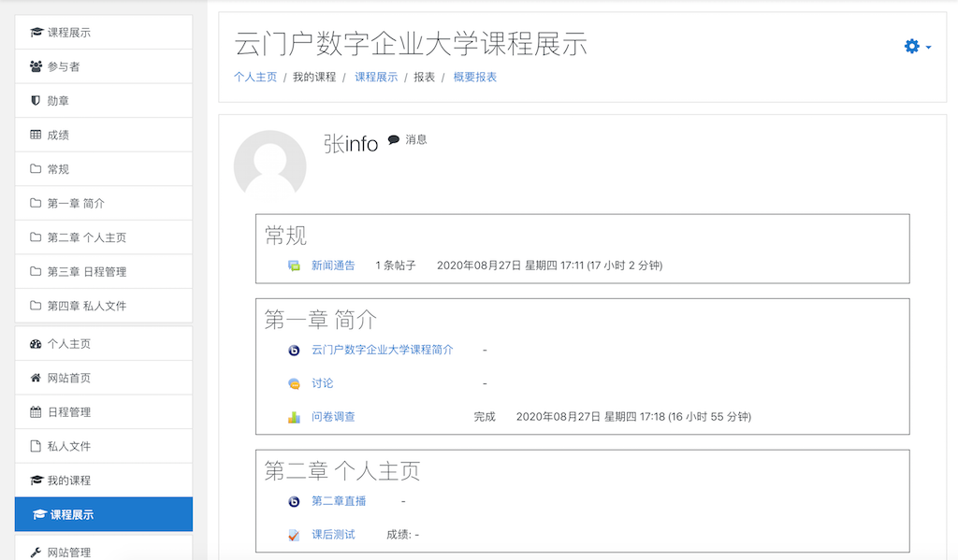Click the 问卷调查 bar chart icon
The height and width of the screenshot is (560, 958).
click(294, 417)
